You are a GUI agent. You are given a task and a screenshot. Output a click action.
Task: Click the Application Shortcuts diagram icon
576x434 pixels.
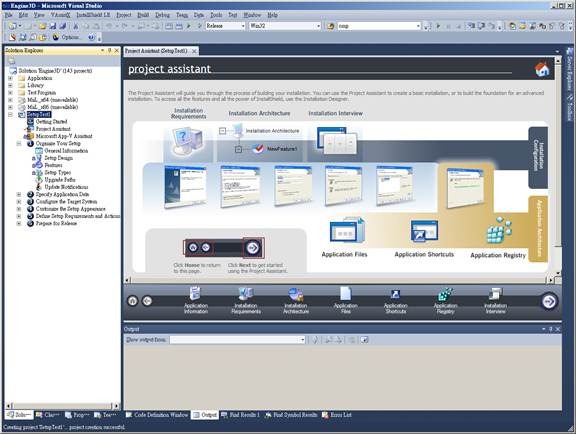(424, 231)
